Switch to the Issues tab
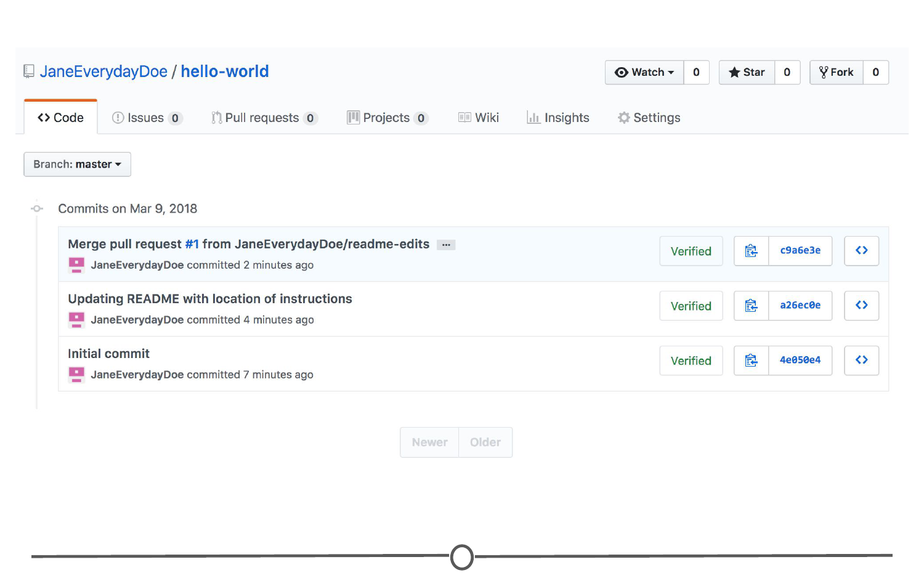The width and height of the screenshot is (924, 578). coord(146,118)
